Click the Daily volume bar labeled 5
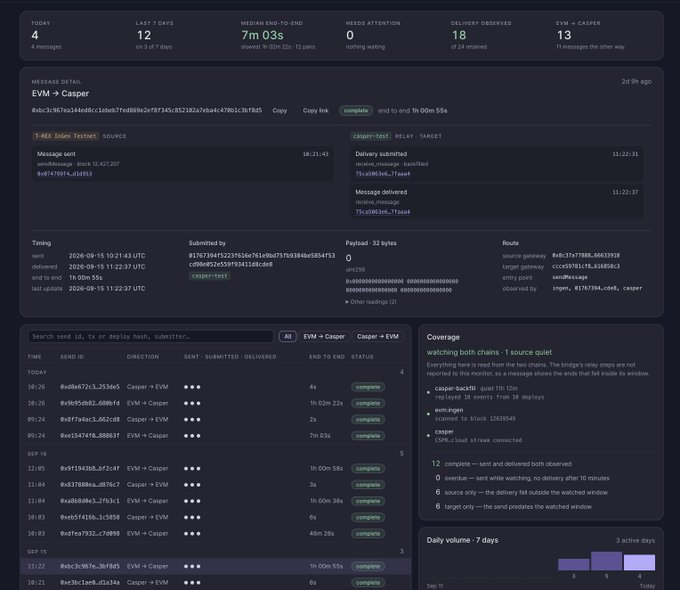 pyautogui.click(x=606, y=561)
